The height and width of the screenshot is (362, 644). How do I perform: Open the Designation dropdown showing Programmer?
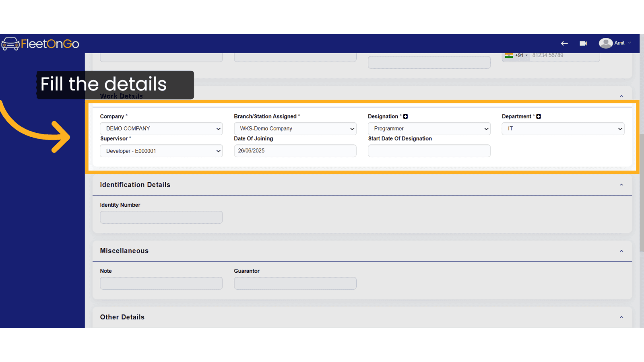tap(429, 129)
